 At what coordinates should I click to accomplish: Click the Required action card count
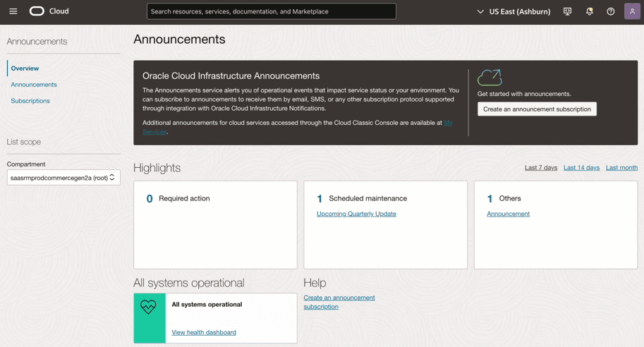(150, 199)
